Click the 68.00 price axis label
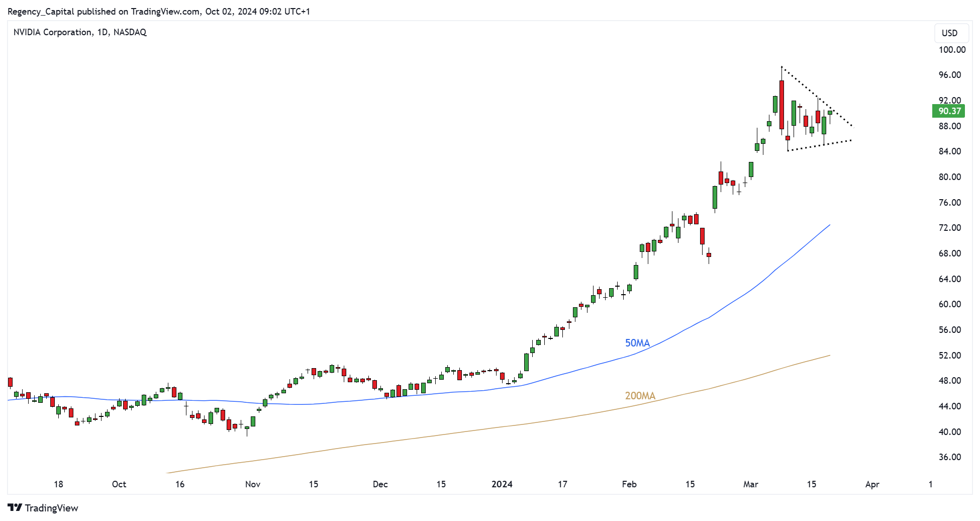980x521 pixels. 950,253
